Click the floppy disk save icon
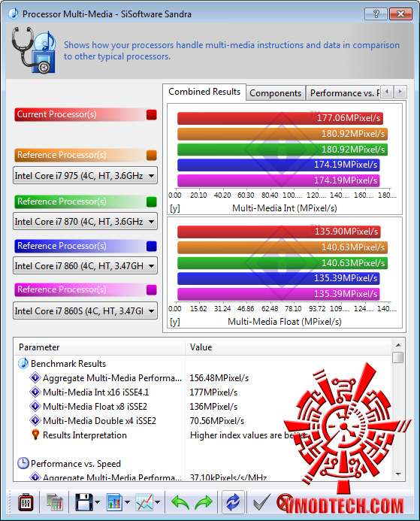The height and width of the screenshot is (521, 420). [x=83, y=502]
